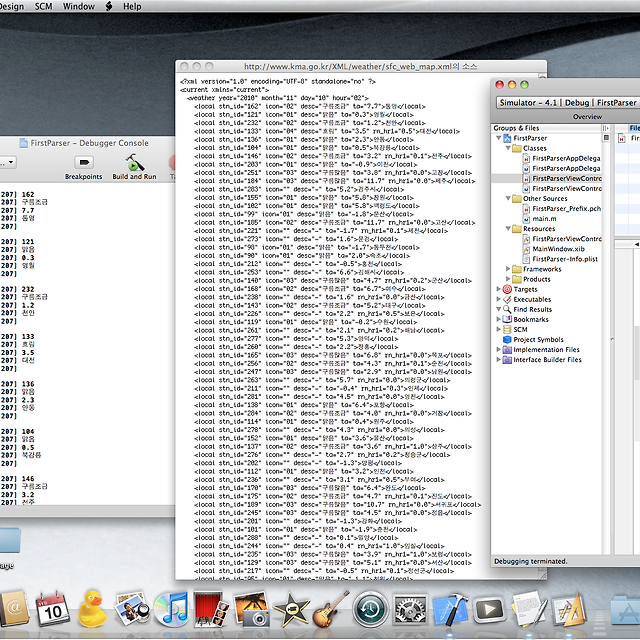Image resolution: width=640 pixels, height=640 pixels.
Task: Click the Project Symbols item
Action: pos(538,339)
